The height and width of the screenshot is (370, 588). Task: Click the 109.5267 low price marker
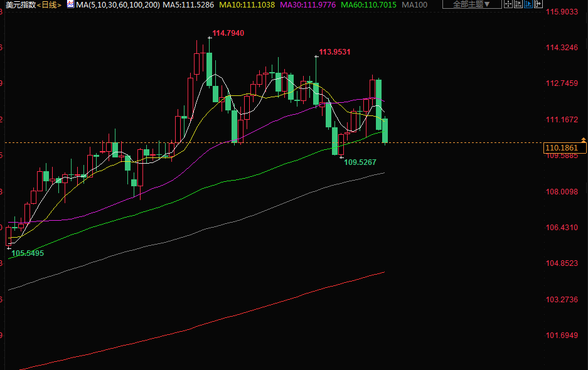360,162
